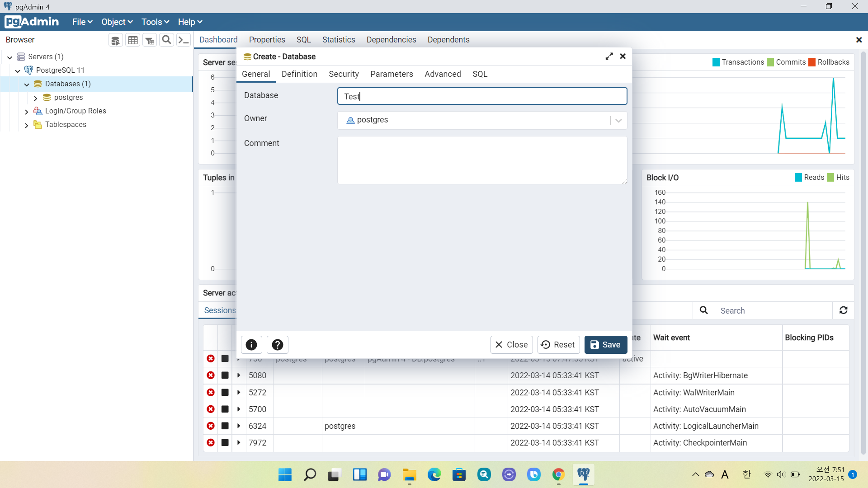Click the Save button
868x488 pixels.
(605, 345)
